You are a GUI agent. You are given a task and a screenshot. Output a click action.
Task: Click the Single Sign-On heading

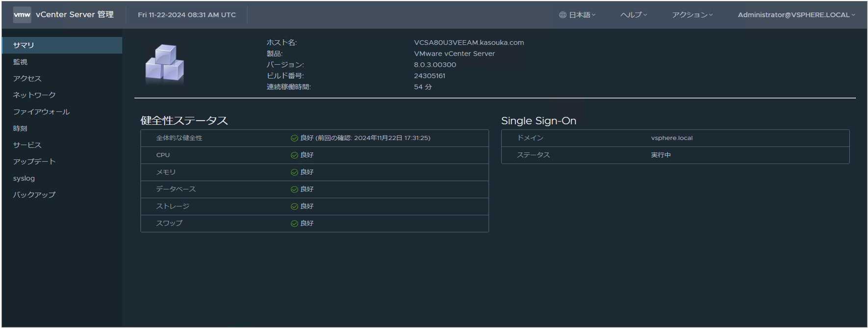[x=538, y=121]
